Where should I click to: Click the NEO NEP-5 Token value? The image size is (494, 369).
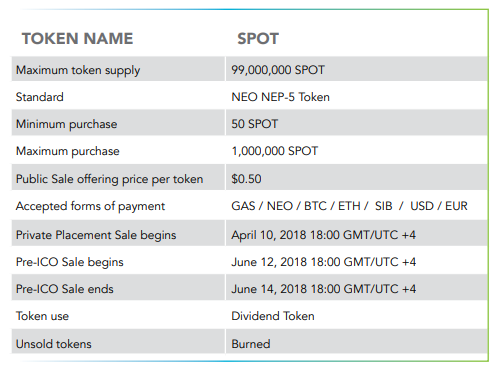click(x=280, y=97)
